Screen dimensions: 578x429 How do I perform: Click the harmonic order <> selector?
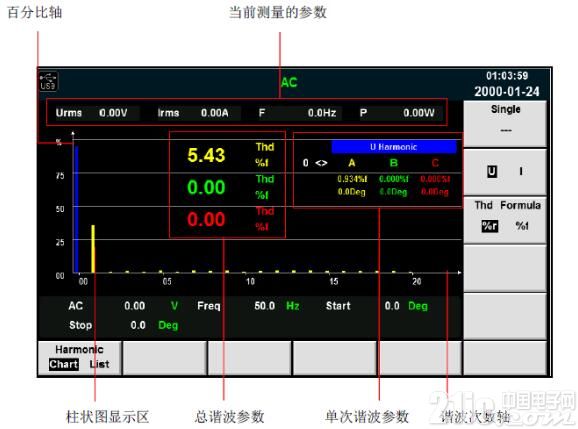321,163
